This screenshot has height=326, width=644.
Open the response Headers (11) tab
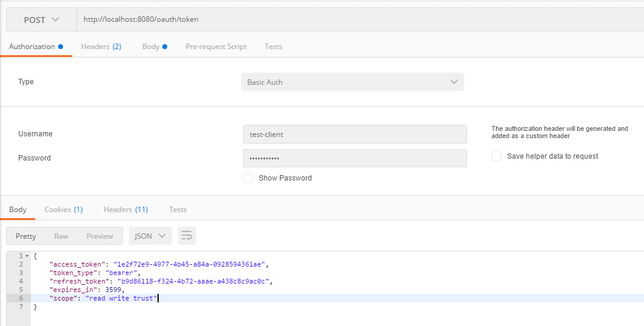tap(125, 210)
